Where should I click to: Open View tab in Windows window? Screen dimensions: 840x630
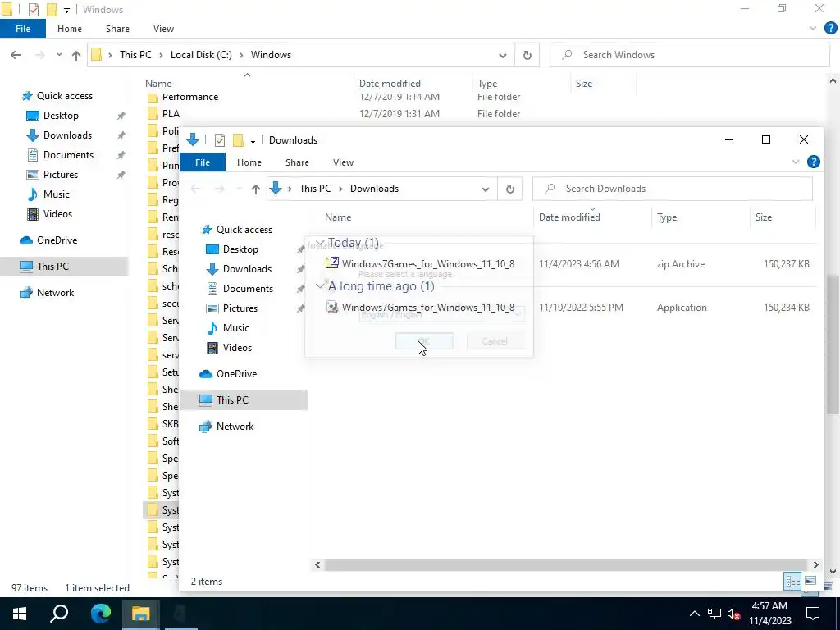[x=163, y=29]
